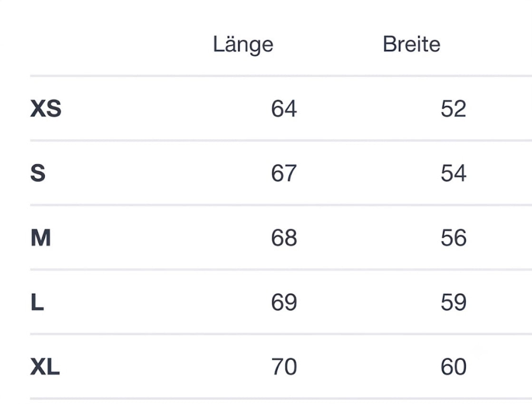Click the S width value 54
Viewport: 532px width, 404px height.
click(453, 173)
